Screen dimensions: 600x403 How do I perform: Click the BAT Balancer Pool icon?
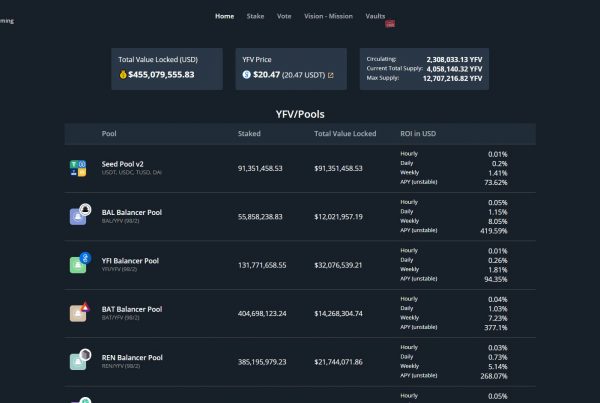pyautogui.click(x=80, y=312)
